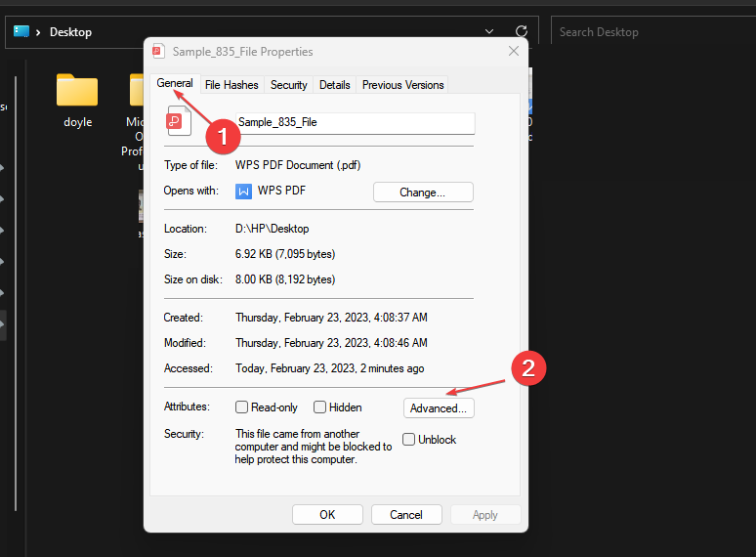Click the WPS PDF app icon
Image resolution: width=756 pixels, height=557 pixels.
tap(243, 192)
